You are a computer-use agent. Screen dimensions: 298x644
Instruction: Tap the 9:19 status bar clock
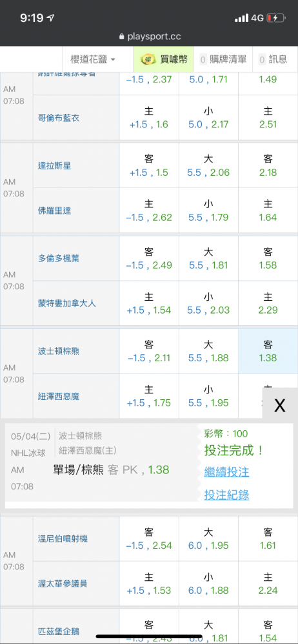31,18
